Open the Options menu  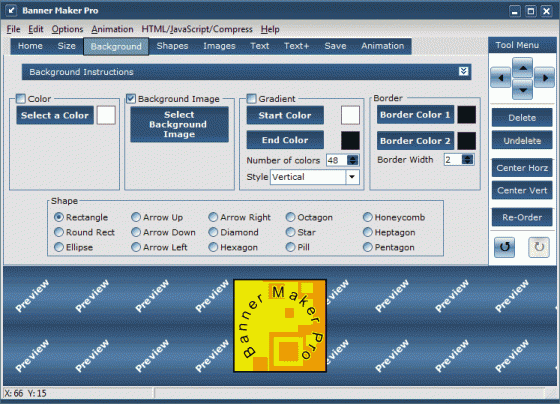(67, 29)
